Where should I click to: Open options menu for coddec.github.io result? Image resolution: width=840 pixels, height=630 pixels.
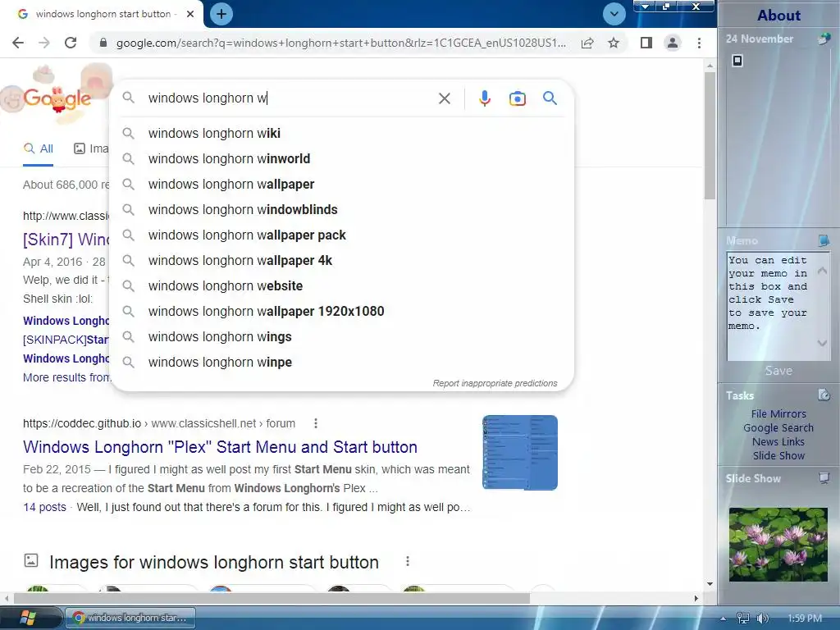click(x=316, y=423)
